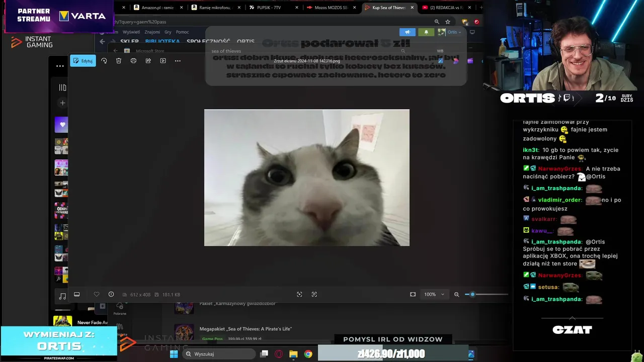Image resolution: width=644 pixels, height=362 pixels.
Task: Rotate the image in Photos viewer
Action: 104,61
